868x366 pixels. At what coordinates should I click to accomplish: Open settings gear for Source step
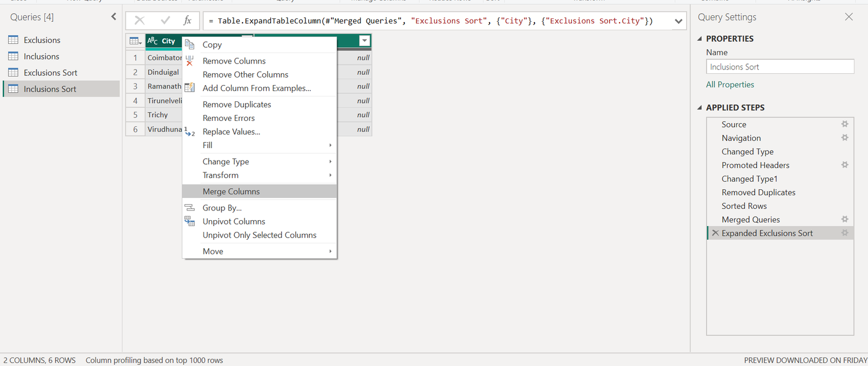pos(845,124)
